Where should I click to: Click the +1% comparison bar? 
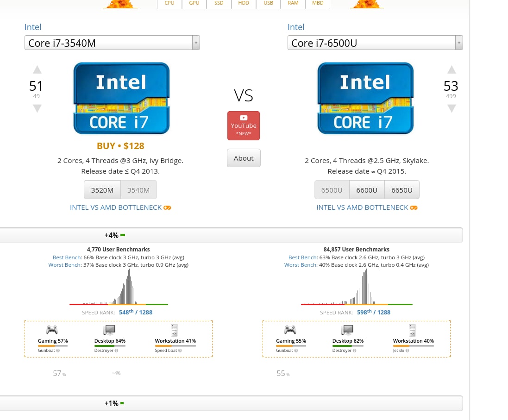point(232,403)
